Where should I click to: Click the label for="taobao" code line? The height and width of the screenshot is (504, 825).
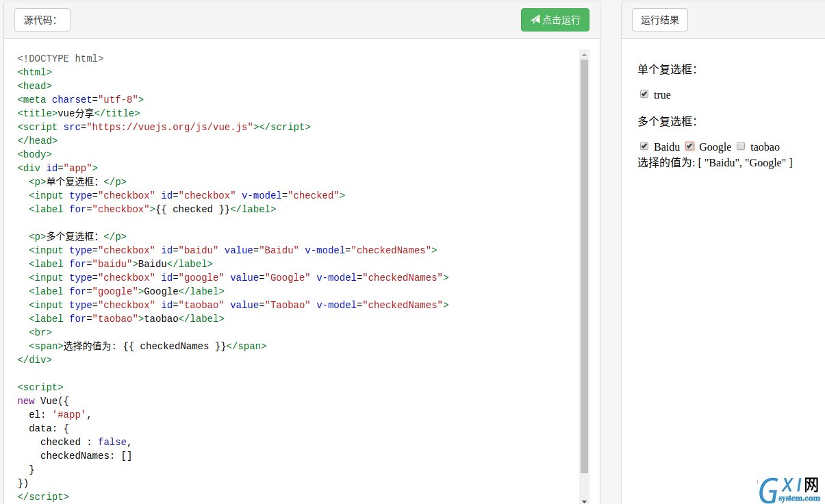(x=127, y=318)
